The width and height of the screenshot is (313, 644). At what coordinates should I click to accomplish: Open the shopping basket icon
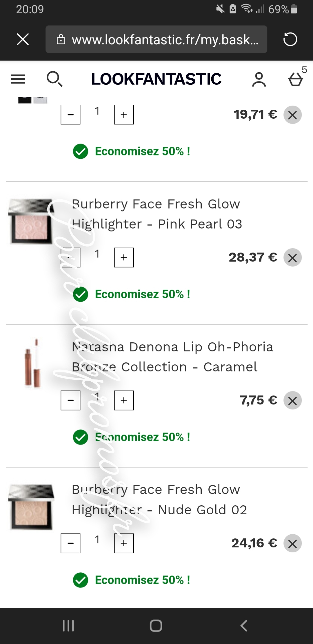pos(295,79)
